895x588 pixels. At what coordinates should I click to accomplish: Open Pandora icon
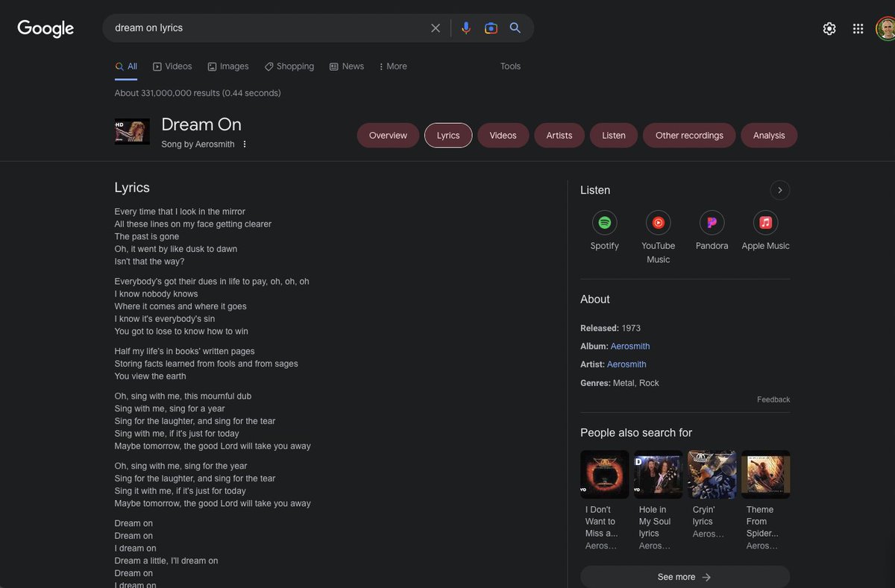click(x=712, y=223)
